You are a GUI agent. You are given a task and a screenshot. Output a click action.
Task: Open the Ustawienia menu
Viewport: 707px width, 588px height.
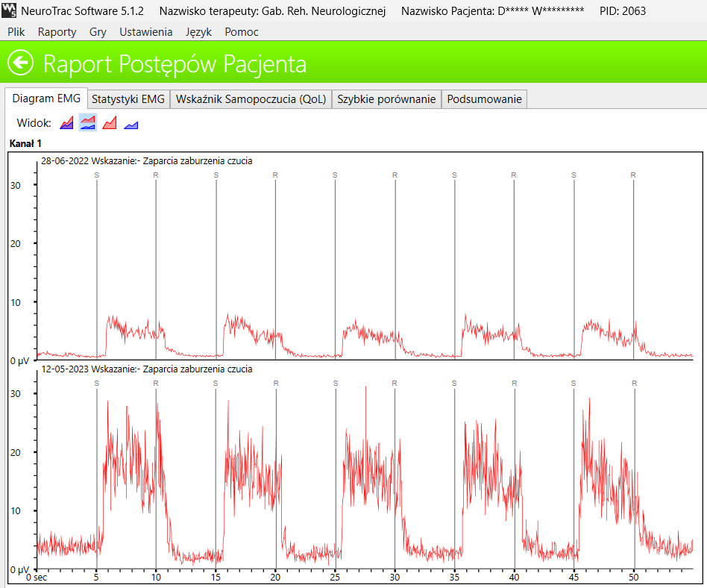(x=145, y=32)
